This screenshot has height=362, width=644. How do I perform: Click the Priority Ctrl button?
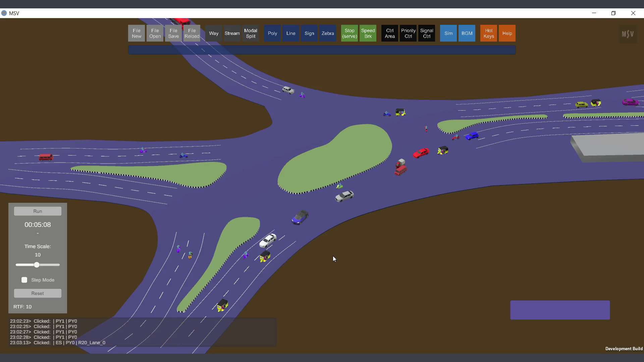pos(408,33)
